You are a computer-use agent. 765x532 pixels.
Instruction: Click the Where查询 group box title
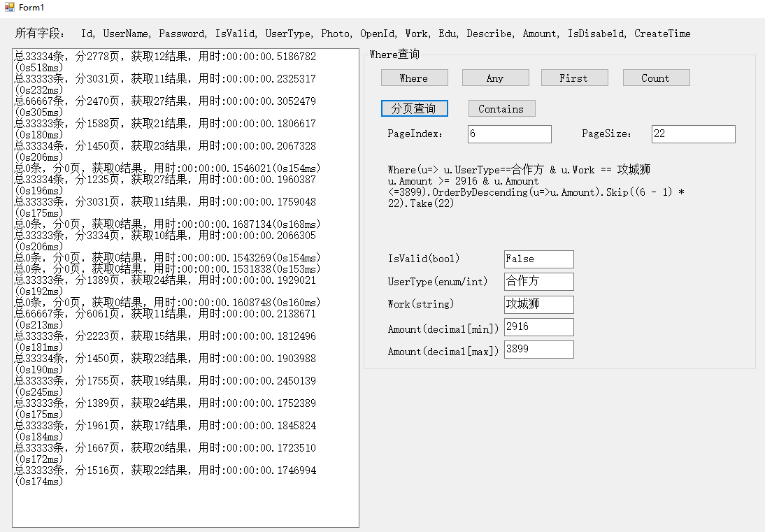(394, 55)
